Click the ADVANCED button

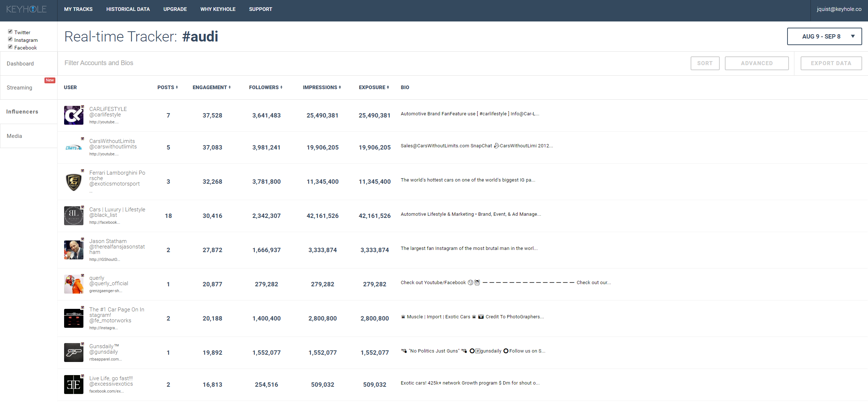point(757,63)
